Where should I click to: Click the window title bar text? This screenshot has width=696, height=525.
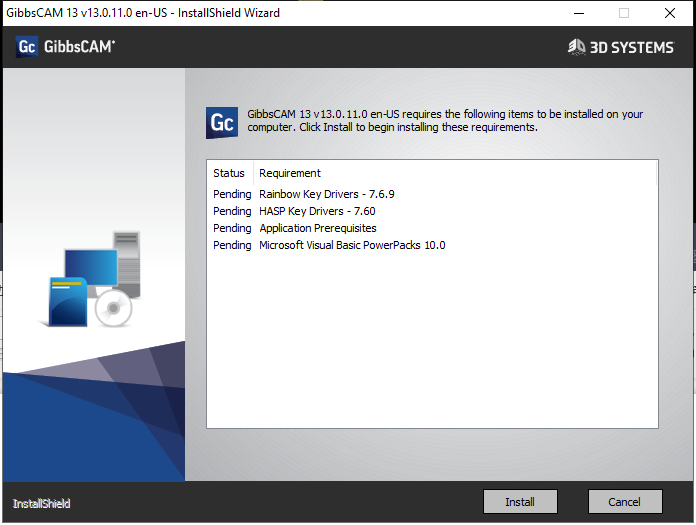pyautogui.click(x=143, y=13)
